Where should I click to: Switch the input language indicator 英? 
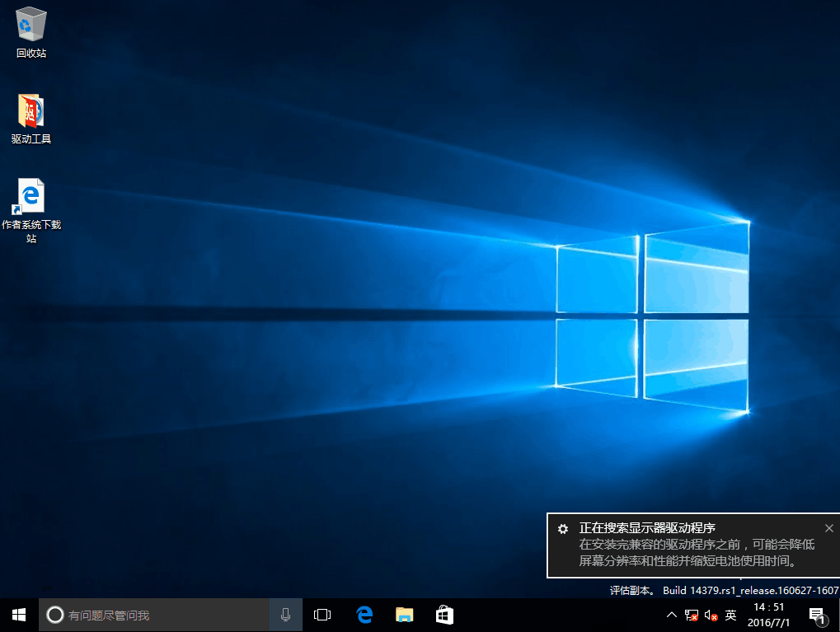click(730, 615)
